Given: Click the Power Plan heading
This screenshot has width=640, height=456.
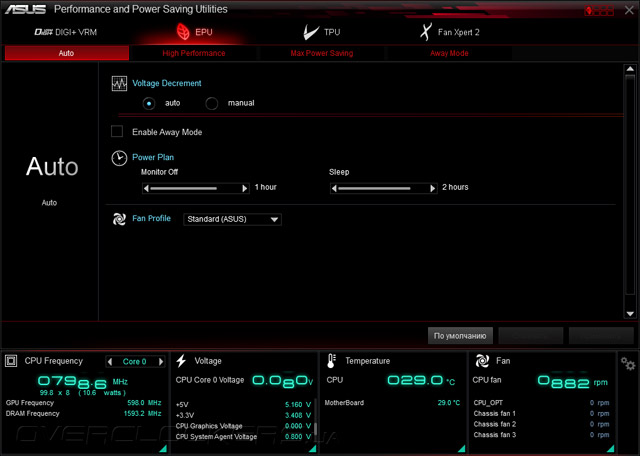Looking at the screenshot, I should [x=153, y=157].
